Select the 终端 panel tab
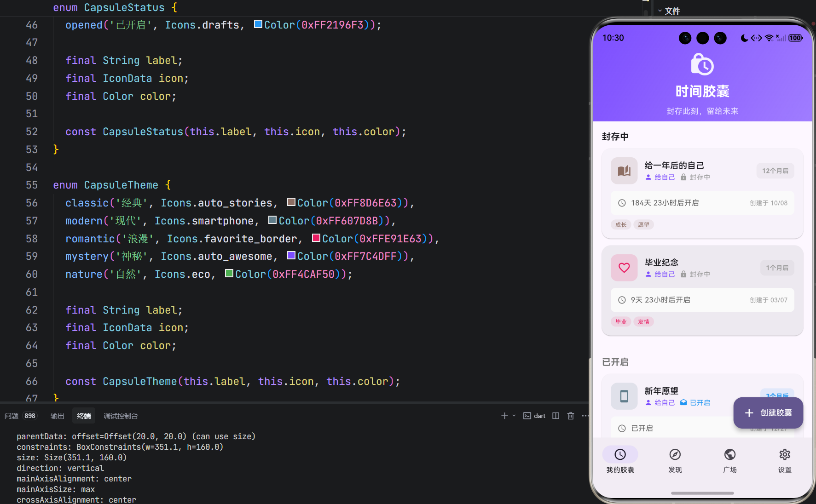 (x=84, y=416)
